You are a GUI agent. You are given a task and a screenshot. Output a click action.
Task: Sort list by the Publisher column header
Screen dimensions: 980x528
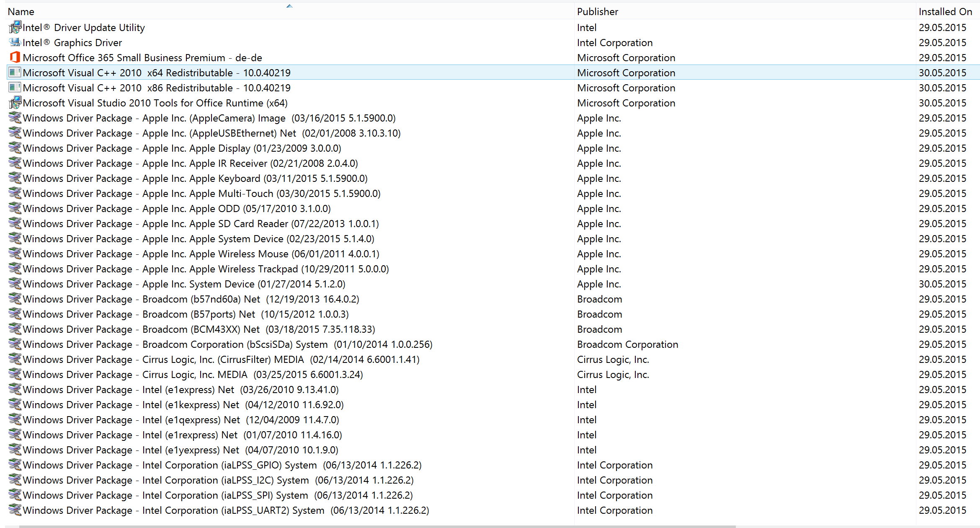pyautogui.click(x=597, y=12)
